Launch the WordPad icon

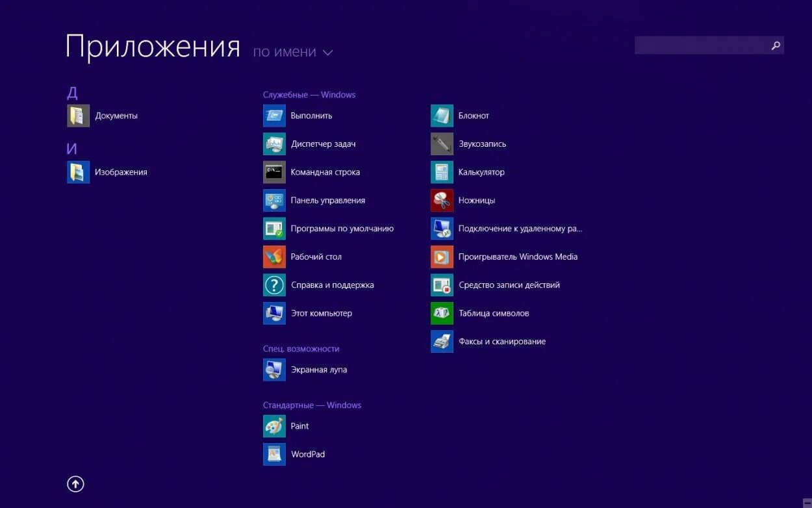(274, 454)
